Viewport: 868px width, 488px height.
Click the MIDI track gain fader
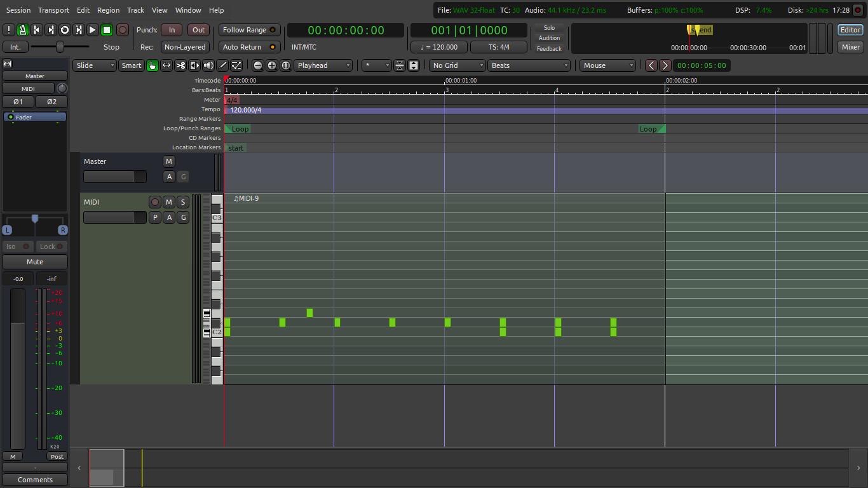115,217
